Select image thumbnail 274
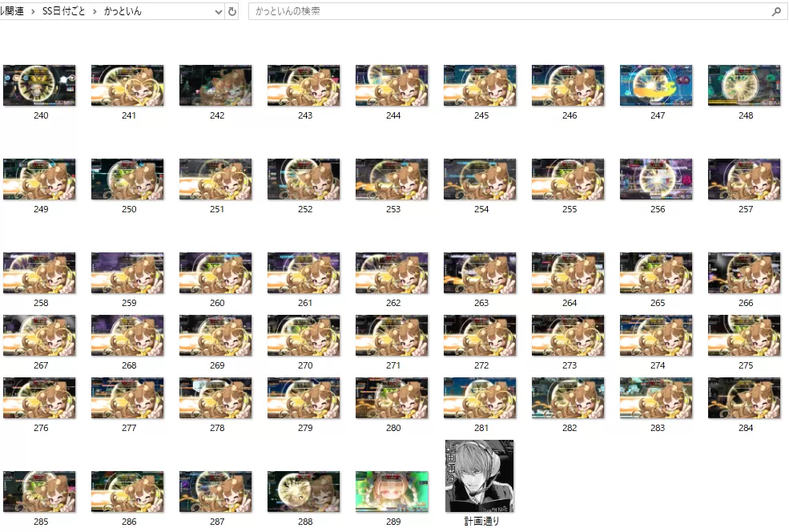The width and height of the screenshot is (789, 532). pyautogui.click(x=656, y=335)
